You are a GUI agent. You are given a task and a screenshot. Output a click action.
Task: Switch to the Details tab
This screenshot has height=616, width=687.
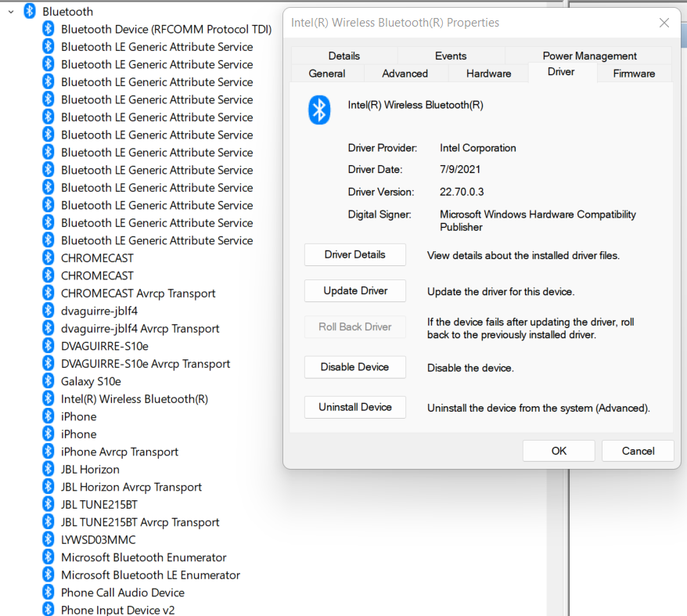point(344,56)
